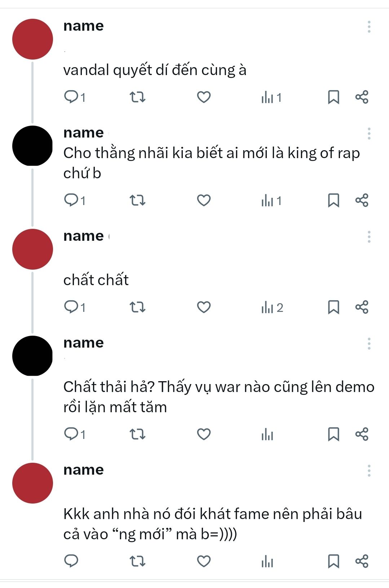
Task: Bookmark the 'Kkk anh nhà nó' tweet
Action: click(333, 561)
